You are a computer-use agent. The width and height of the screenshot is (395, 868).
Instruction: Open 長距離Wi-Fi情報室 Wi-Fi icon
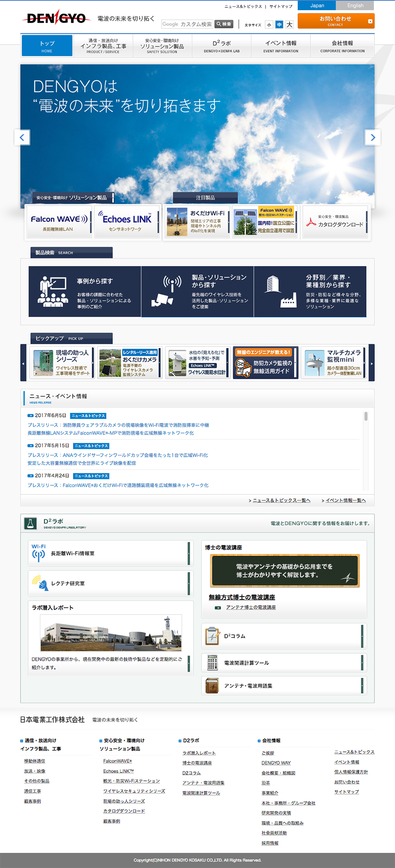coord(39,554)
